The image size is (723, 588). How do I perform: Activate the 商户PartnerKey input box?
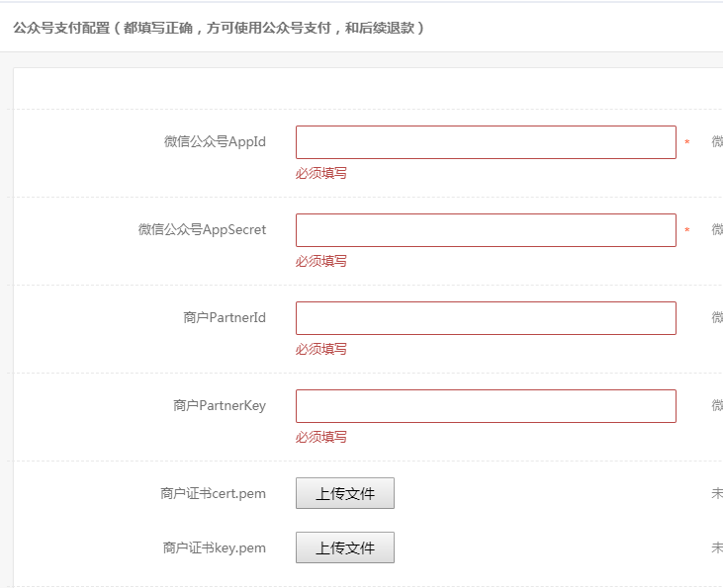click(x=486, y=406)
